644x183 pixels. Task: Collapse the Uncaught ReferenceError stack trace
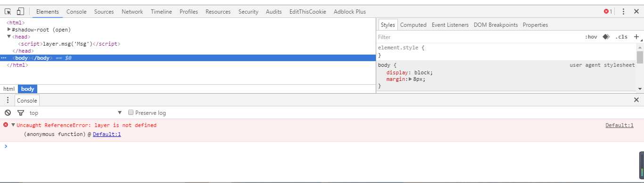pyautogui.click(x=13, y=125)
